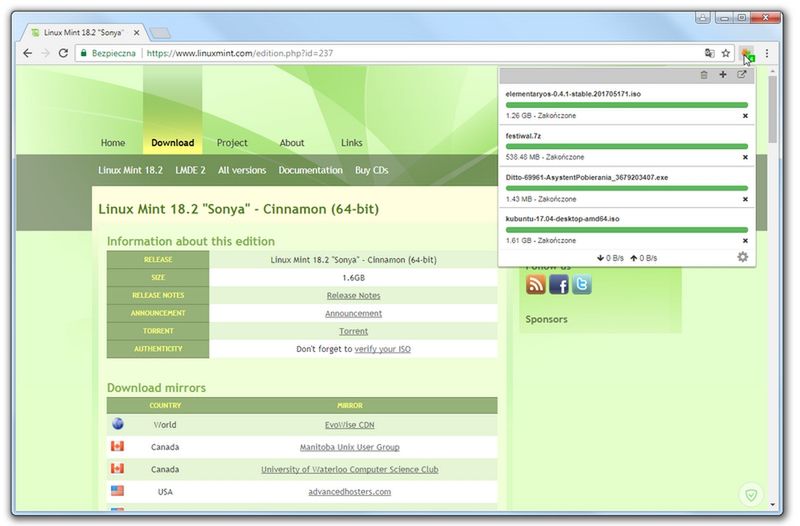Open the Chrome three-dot menu
The image size is (800, 526).
767,53
